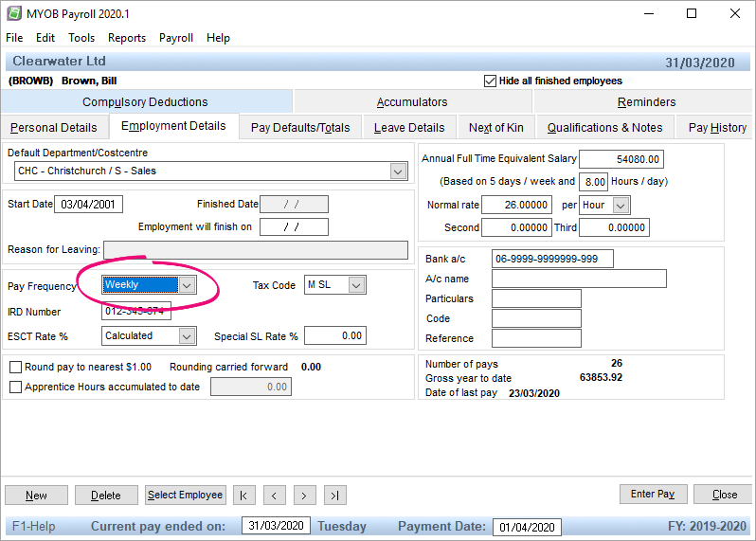
Task: Open Default Department/Costcentre dropdown
Action: (399, 171)
